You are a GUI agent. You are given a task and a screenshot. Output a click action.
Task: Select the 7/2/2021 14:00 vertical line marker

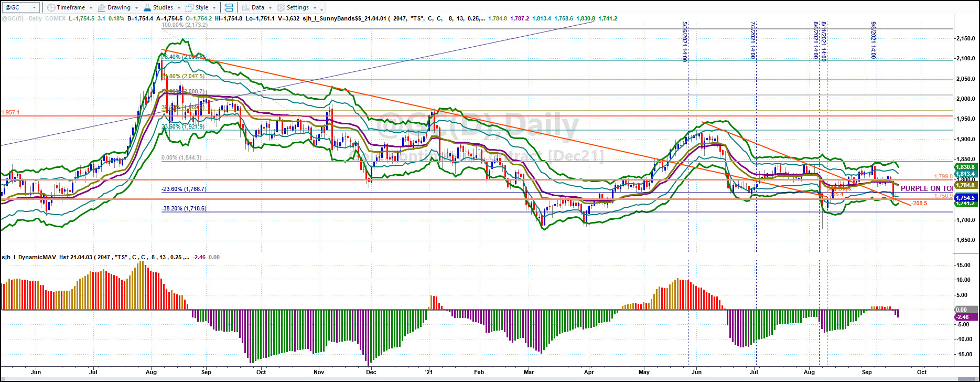[753, 40]
